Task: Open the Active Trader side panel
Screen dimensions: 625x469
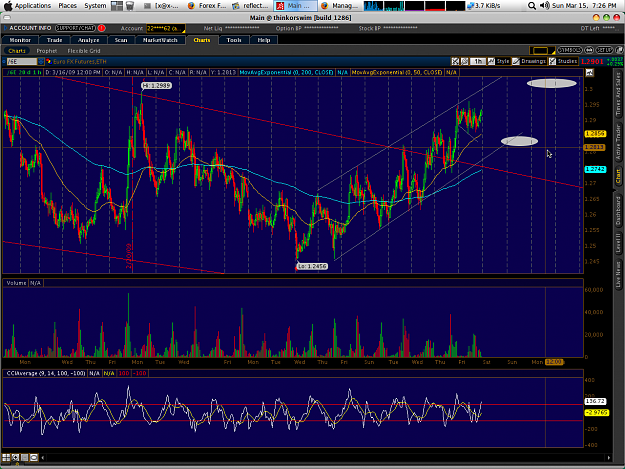Action: click(618, 142)
